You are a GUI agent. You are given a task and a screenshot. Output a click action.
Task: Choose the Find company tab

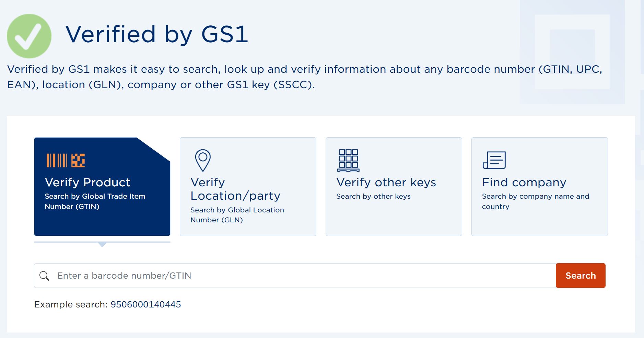pos(540,187)
